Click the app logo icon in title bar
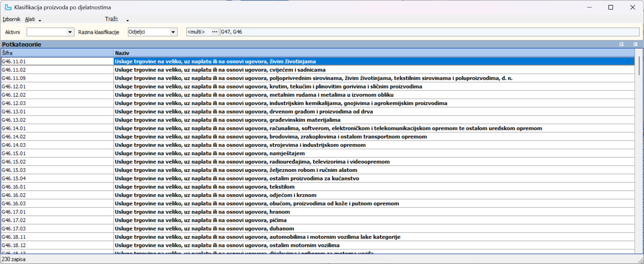644x264 pixels. (x=8, y=7)
